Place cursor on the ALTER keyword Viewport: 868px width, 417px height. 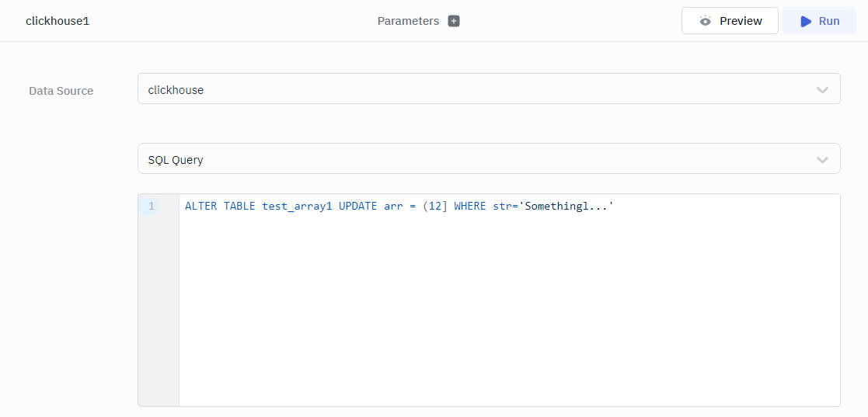200,206
